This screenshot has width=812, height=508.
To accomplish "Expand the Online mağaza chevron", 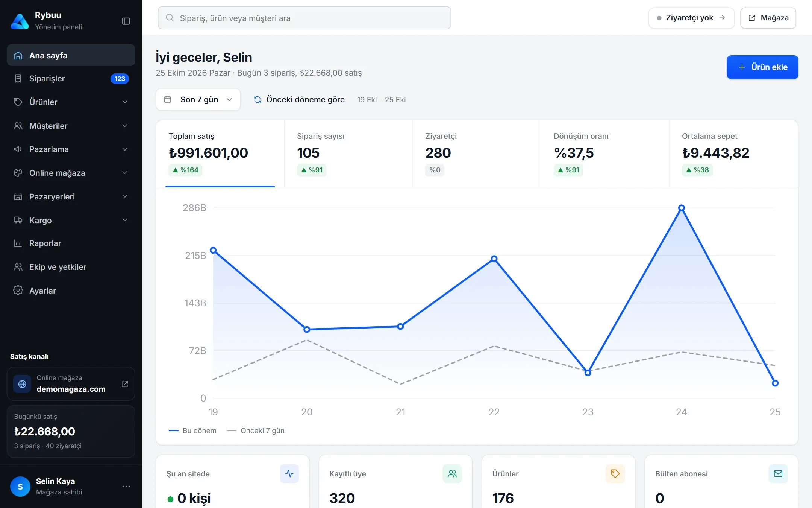I will pyautogui.click(x=125, y=173).
